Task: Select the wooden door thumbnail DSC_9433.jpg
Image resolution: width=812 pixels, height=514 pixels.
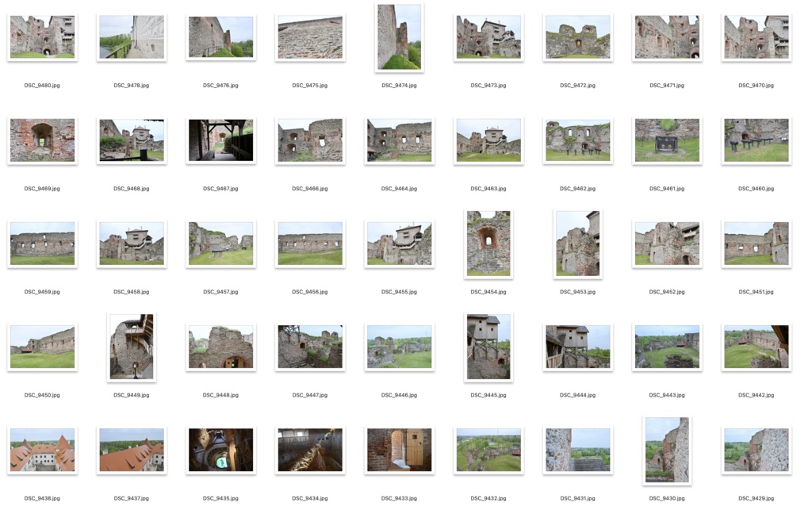Action: (x=400, y=450)
